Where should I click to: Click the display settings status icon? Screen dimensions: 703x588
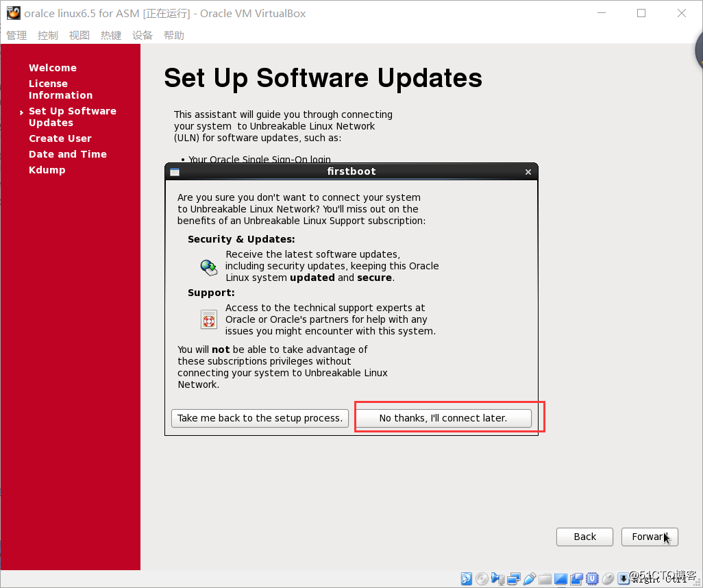[x=561, y=578]
